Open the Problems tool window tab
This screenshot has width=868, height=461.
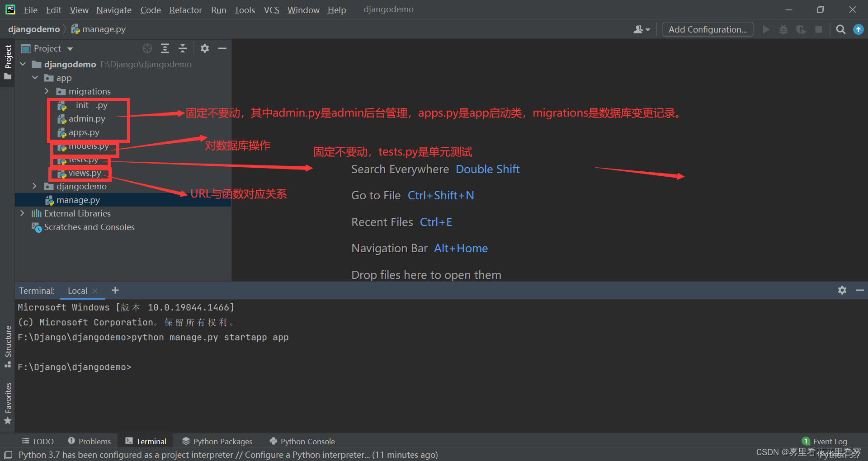[90, 441]
